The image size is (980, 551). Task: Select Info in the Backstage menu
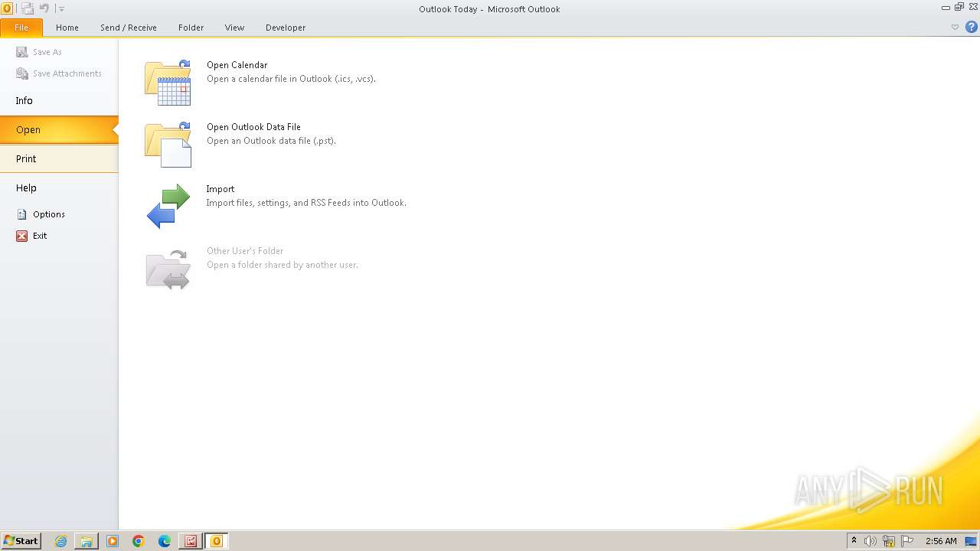[x=59, y=100]
